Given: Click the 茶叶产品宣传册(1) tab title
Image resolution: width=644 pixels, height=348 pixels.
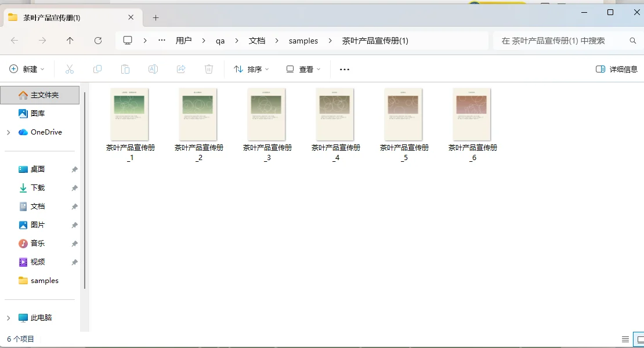Looking at the screenshot, I should point(52,17).
